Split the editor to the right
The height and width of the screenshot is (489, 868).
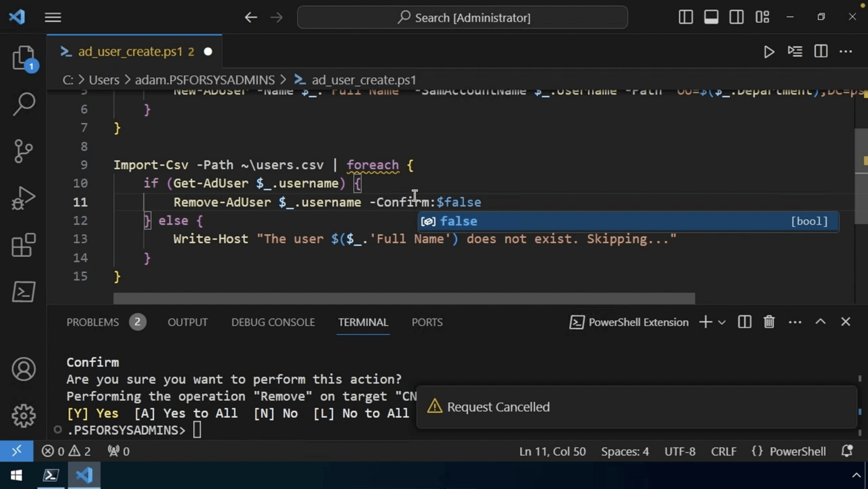tap(821, 52)
